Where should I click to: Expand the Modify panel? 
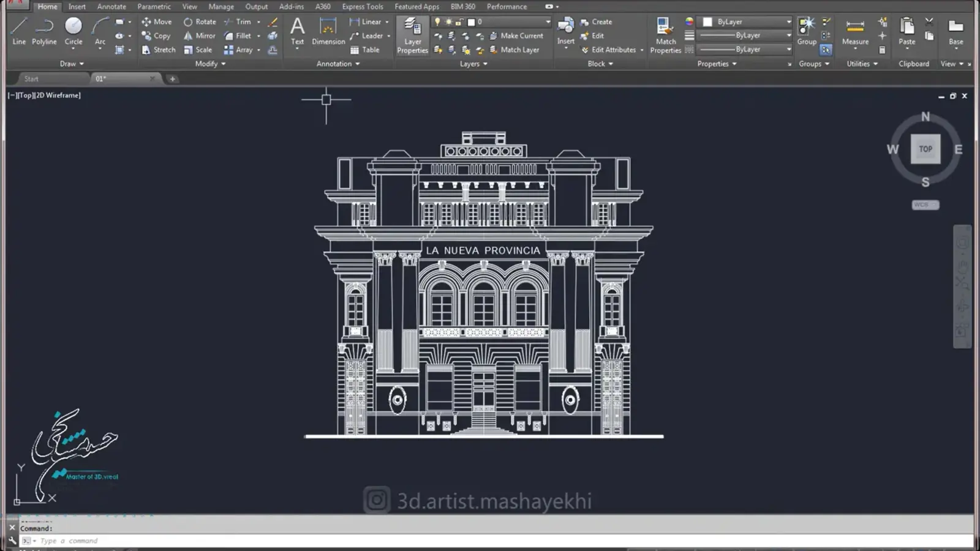210,64
